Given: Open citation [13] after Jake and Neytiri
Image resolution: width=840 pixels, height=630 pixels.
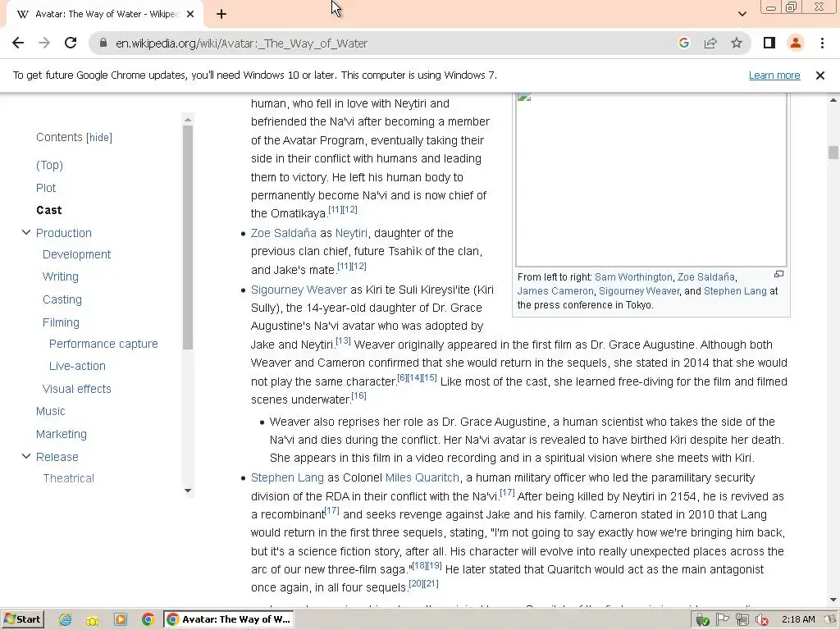Looking at the screenshot, I should (343, 340).
